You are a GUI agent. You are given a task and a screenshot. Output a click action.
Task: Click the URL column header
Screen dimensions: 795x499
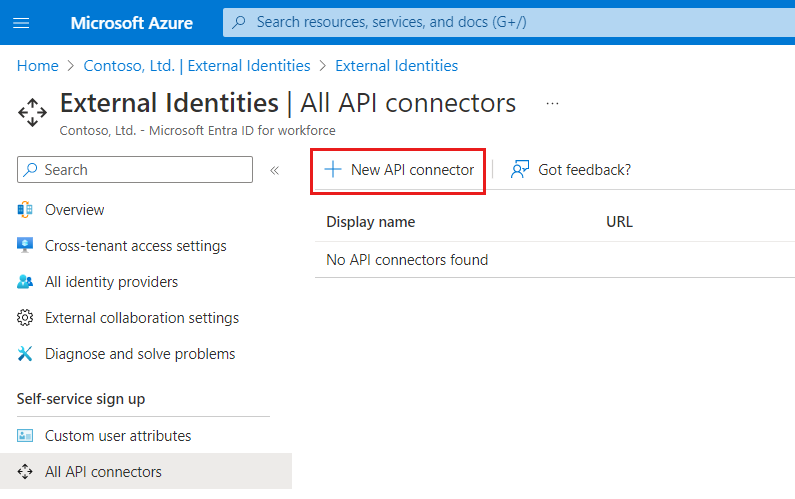coord(619,222)
